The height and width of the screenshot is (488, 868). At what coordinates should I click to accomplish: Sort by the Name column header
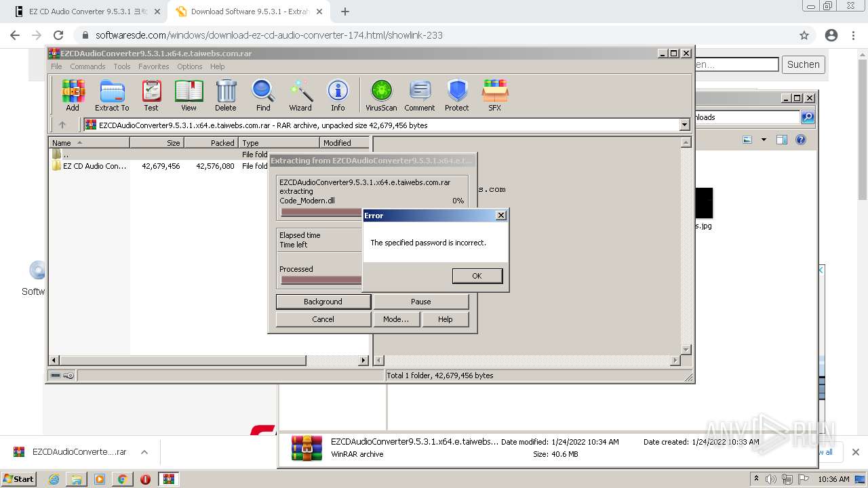pyautogui.click(x=89, y=143)
